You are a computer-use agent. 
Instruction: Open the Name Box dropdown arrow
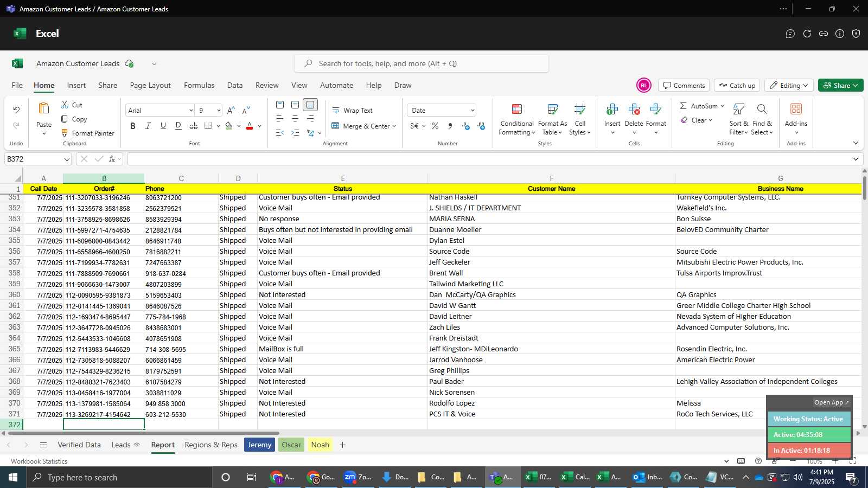click(x=67, y=159)
